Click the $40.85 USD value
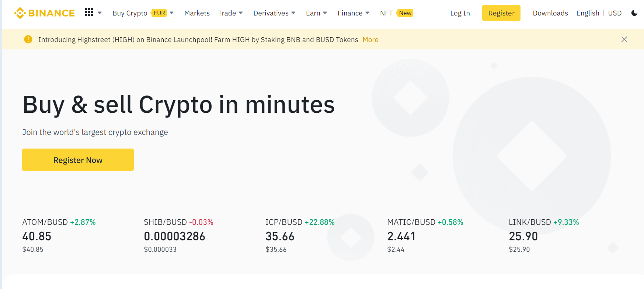 pos(33,250)
